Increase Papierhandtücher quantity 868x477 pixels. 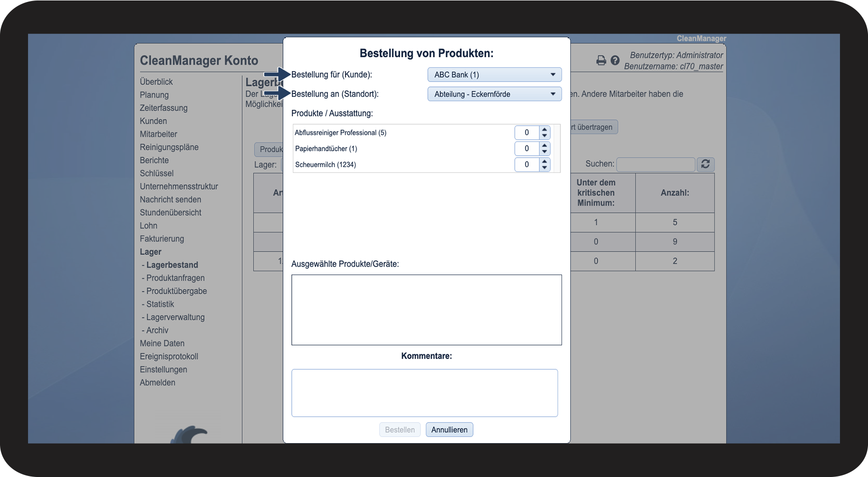[544, 145]
